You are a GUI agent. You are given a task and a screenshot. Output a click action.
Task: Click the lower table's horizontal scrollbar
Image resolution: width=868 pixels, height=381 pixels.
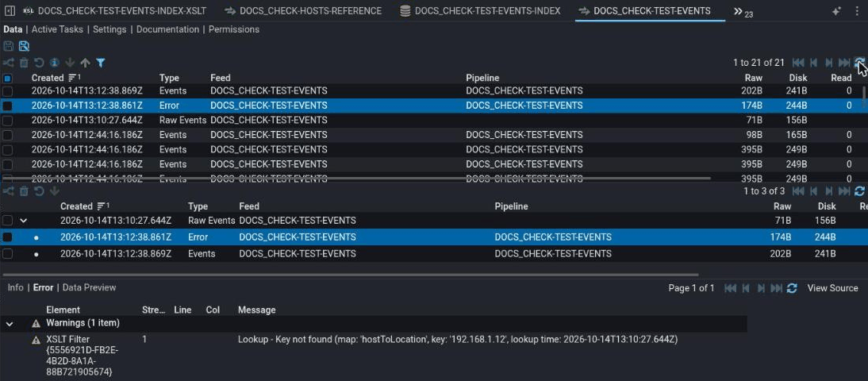pyautogui.click(x=351, y=274)
